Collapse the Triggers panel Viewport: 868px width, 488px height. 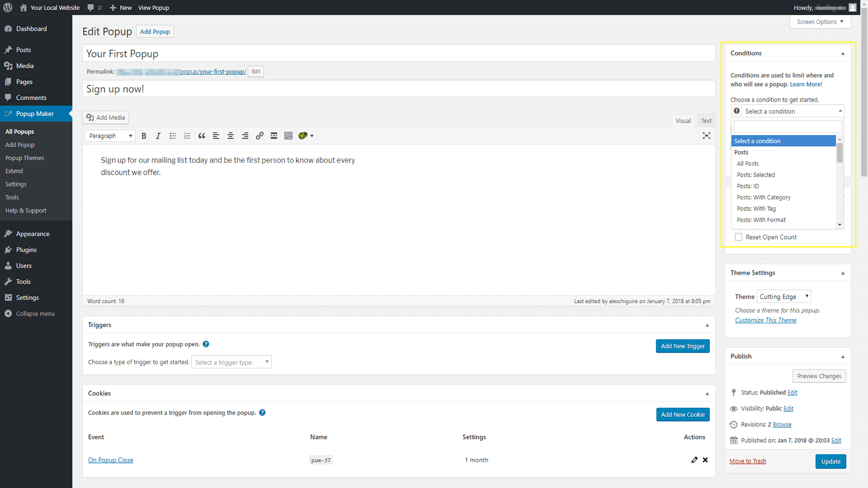tap(707, 325)
